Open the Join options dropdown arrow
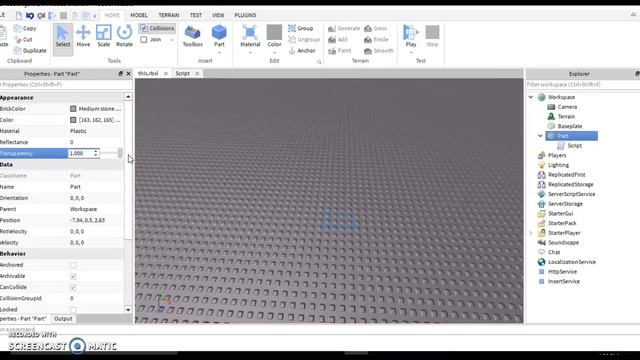 (172, 40)
